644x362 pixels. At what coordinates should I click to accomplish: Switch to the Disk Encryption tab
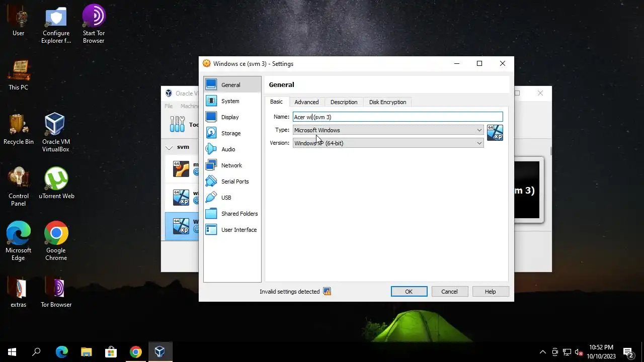(387, 102)
